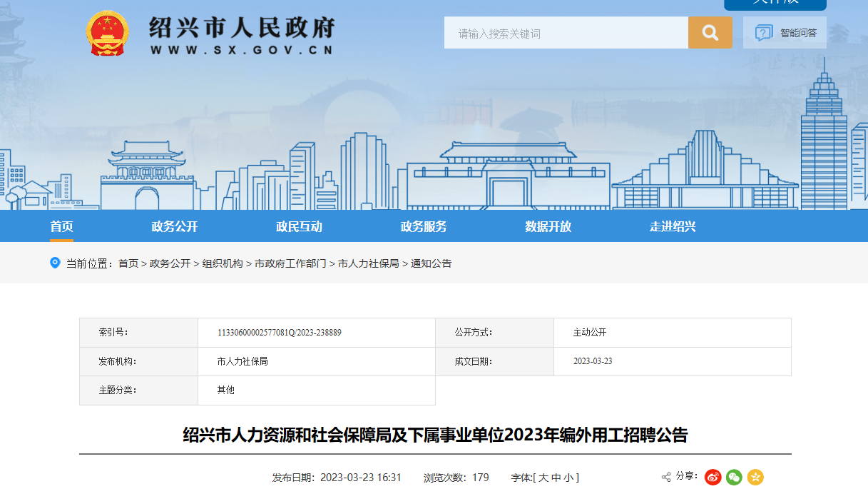Set font size to small (小)
Screen dimensions: 868x489
568,478
